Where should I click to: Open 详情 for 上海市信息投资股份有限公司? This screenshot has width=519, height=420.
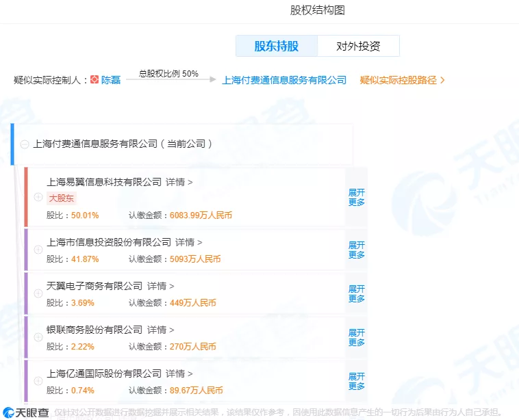click(x=189, y=242)
